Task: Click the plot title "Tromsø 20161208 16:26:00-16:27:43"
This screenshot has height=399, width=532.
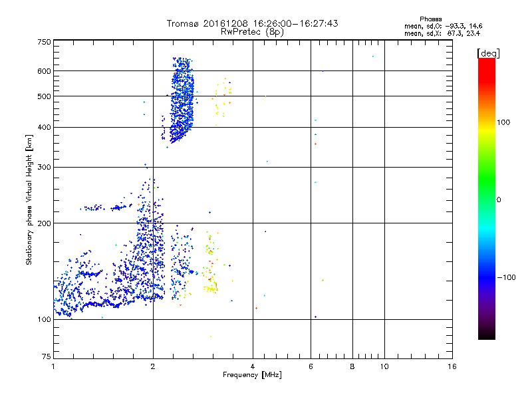Action: click(x=252, y=23)
